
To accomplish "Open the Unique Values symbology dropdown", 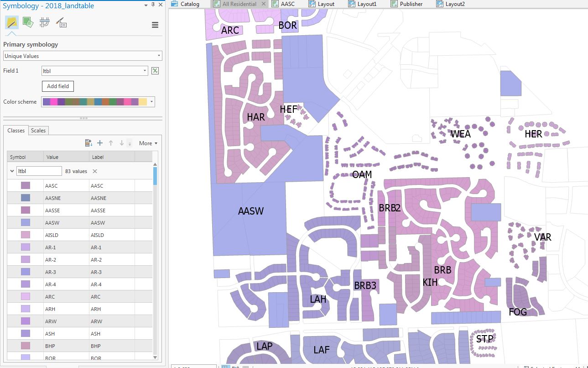I will point(83,56).
